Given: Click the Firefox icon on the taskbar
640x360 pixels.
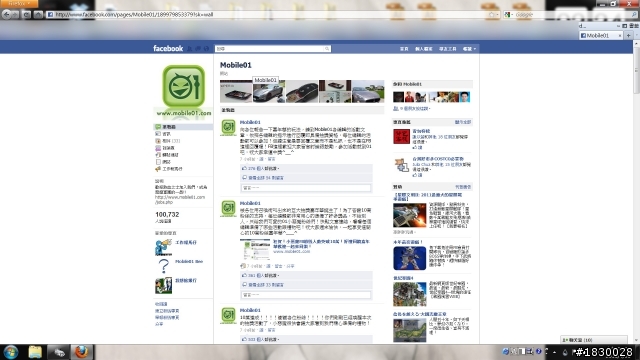Looking at the screenshot, I should point(81,352).
